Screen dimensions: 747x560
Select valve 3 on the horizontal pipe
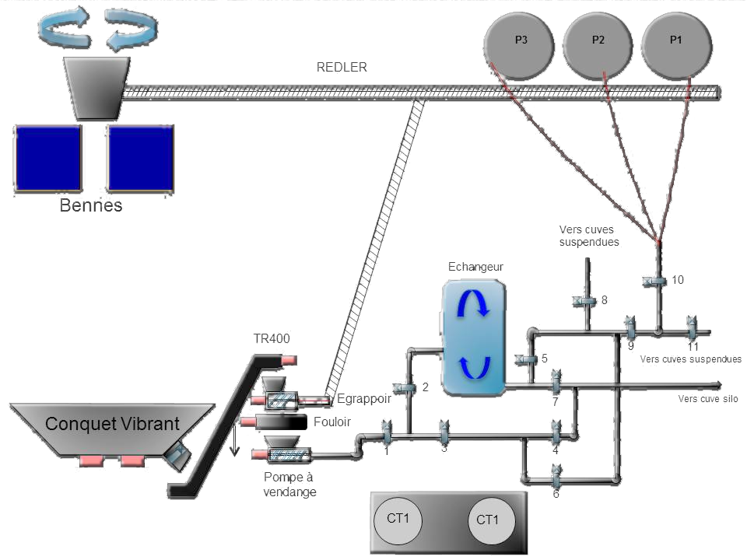pyautogui.click(x=444, y=432)
